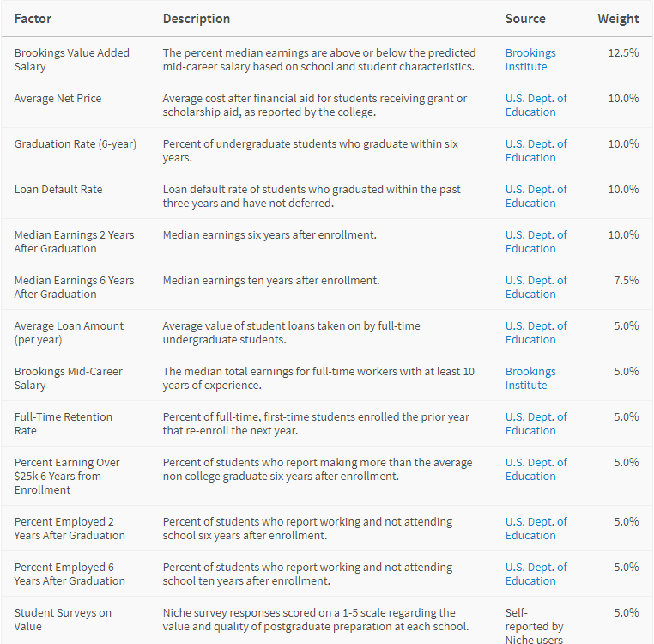This screenshot has height=644, width=654.
Task: Select the Weight column header
Action: [x=618, y=19]
